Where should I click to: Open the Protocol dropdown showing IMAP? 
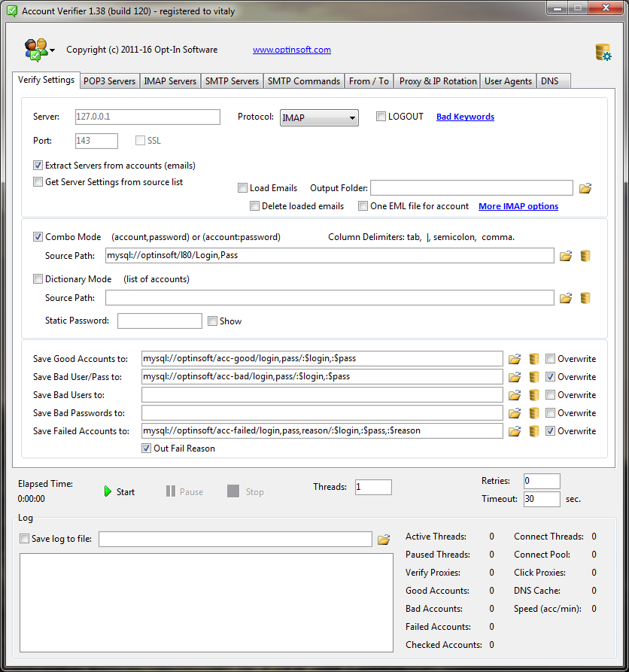pos(319,117)
